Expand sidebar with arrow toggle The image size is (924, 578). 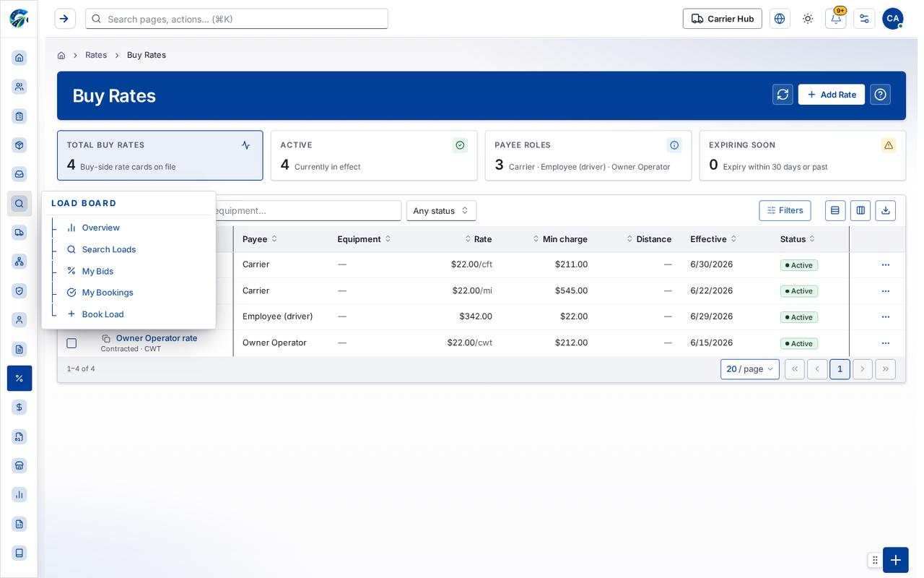65,19
